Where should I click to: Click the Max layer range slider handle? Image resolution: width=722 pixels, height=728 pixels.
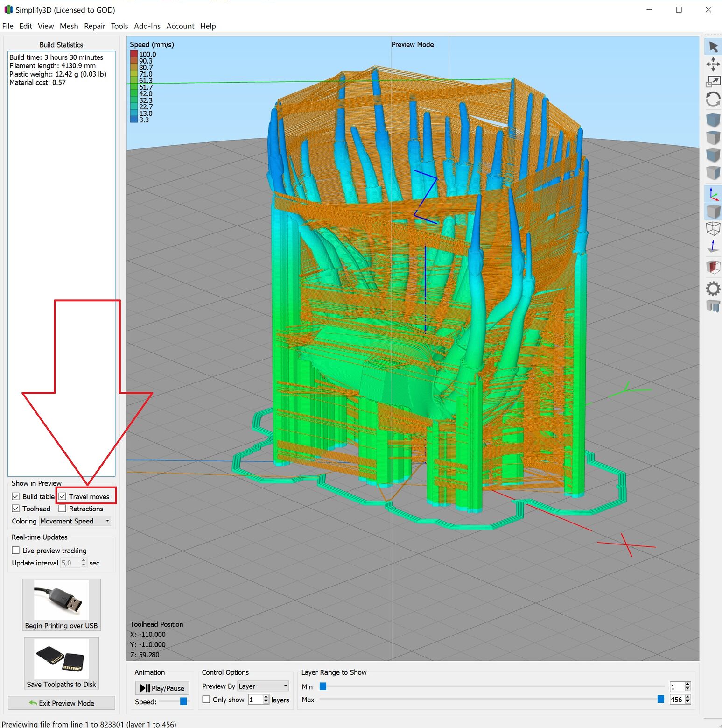(660, 699)
